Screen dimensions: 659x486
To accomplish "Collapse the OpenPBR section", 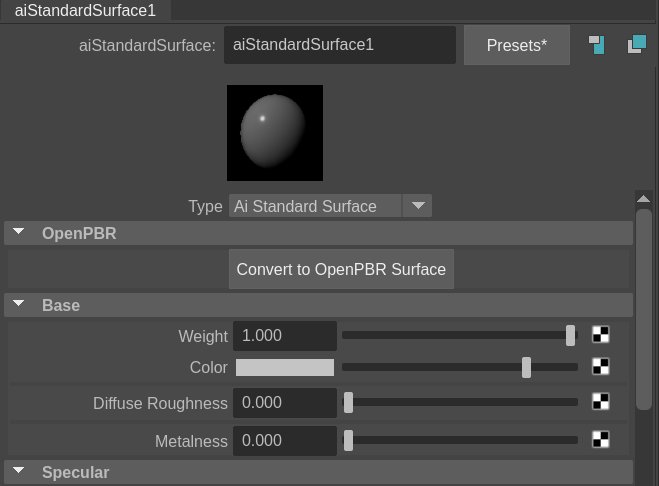I will point(18,232).
